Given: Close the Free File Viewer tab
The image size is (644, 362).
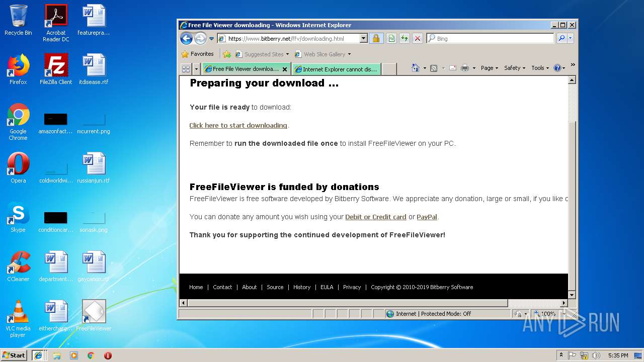Looking at the screenshot, I should (x=285, y=69).
